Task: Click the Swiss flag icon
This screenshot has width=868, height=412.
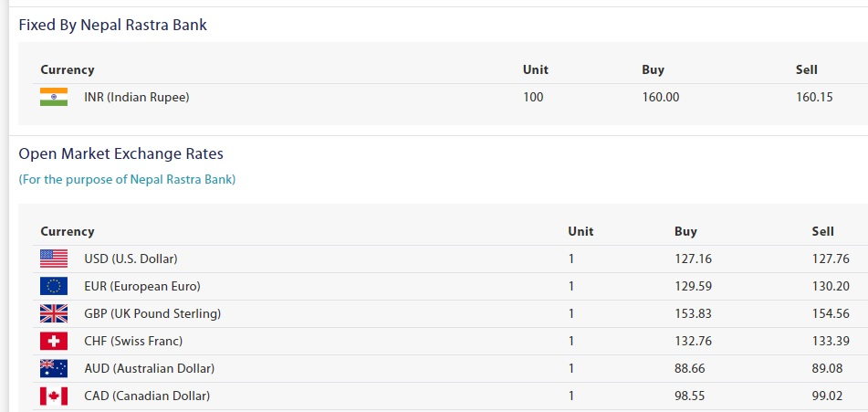Action: (54, 341)
